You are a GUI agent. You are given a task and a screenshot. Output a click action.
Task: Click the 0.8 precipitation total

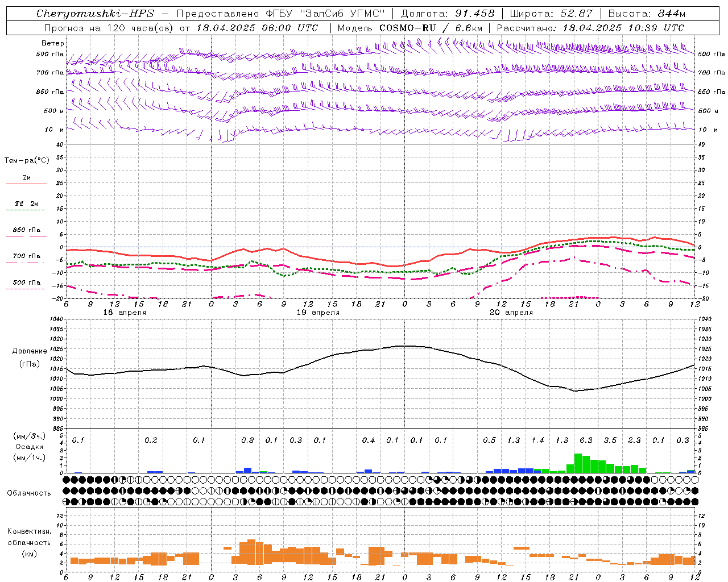pyautogui.click(x=247, y=440)
